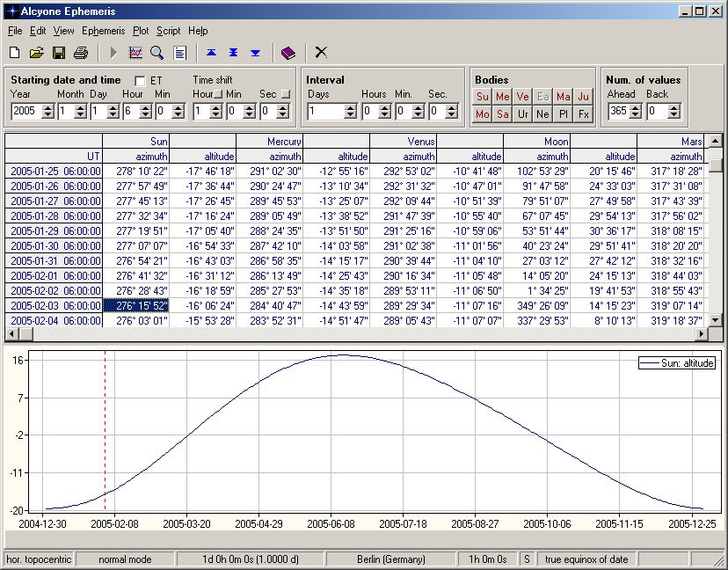This screenshot has height=570, width=728.
Task: Click the Mercury column header
Action: tap(269, 142)
